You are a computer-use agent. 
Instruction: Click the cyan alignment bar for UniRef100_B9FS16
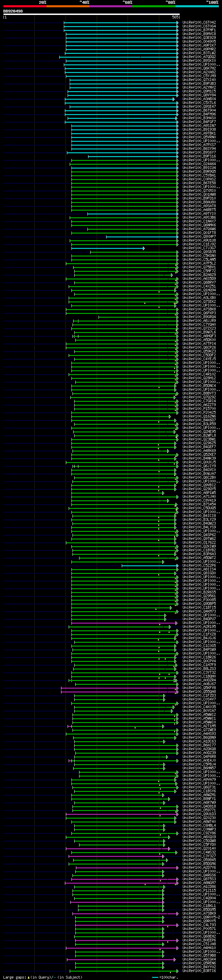click(133, 156)
